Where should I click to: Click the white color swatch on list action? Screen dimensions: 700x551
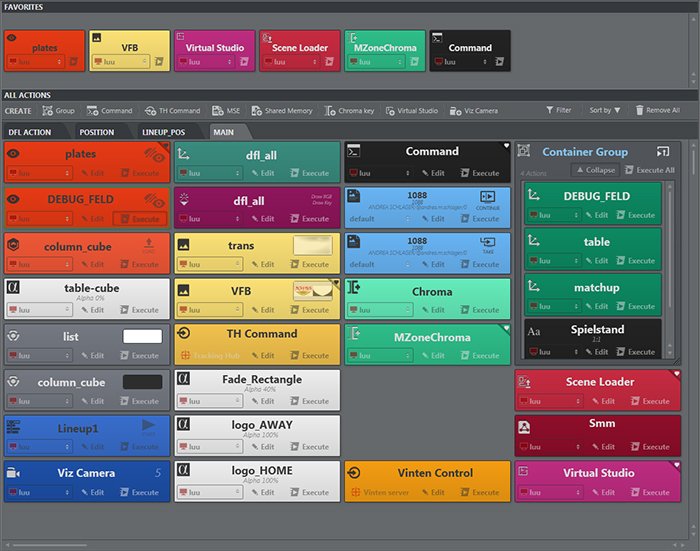[142, 337]
